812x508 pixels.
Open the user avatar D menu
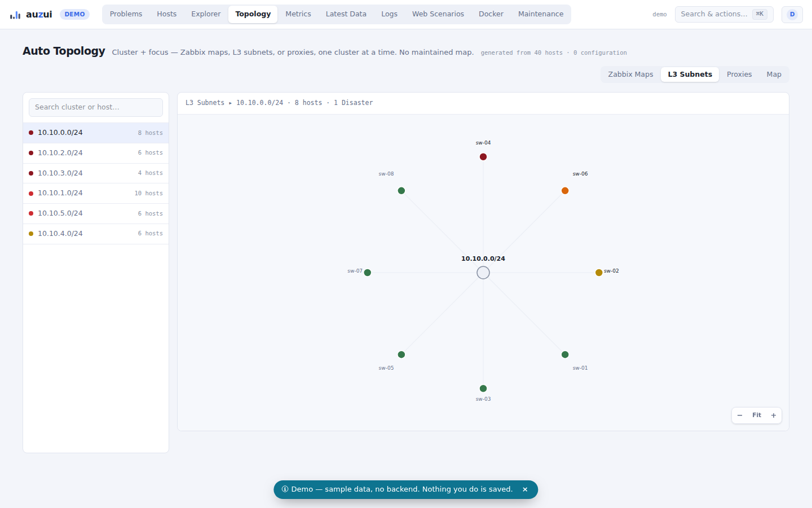[x=792, y=14]
